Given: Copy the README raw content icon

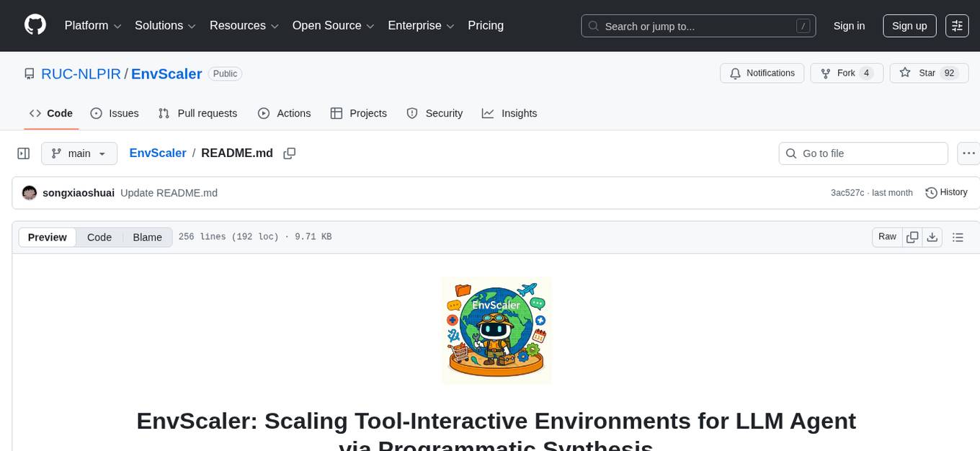Looking at the screenshot, I should pyautogui.click(x=912, y=236).
